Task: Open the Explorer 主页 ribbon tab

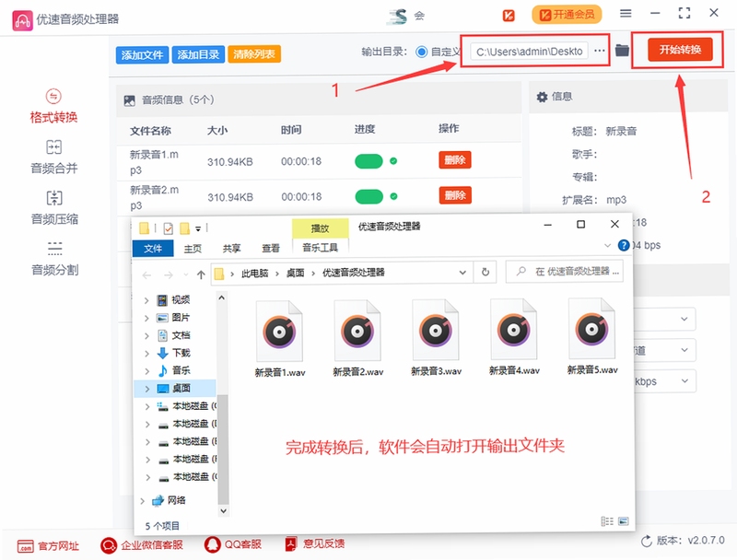Action: coord(193,249)
